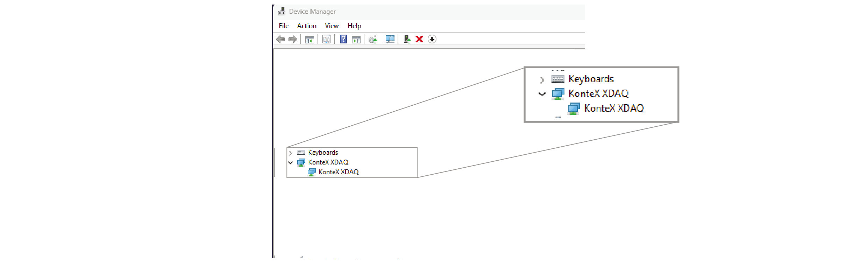Click the computer with green arrow driver icon

click(x=407, y=39)
